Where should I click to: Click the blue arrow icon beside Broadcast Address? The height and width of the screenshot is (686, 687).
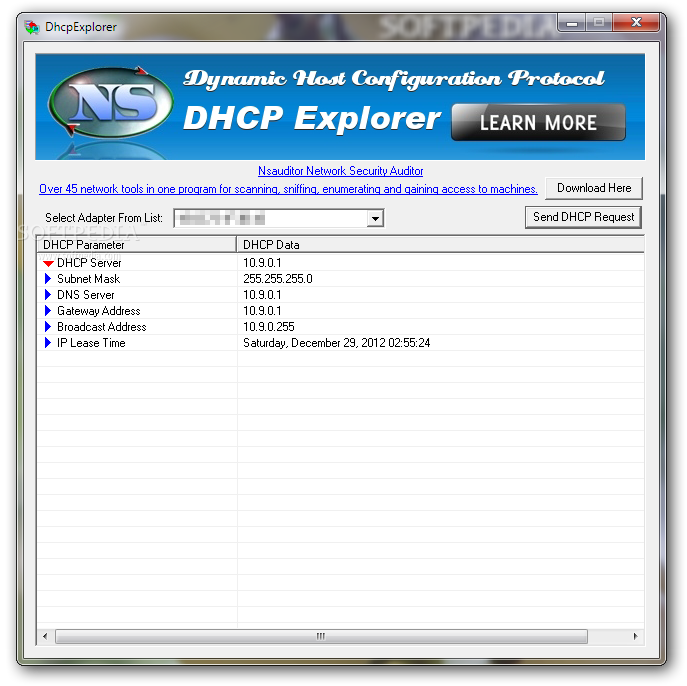(x=48, y=327)
